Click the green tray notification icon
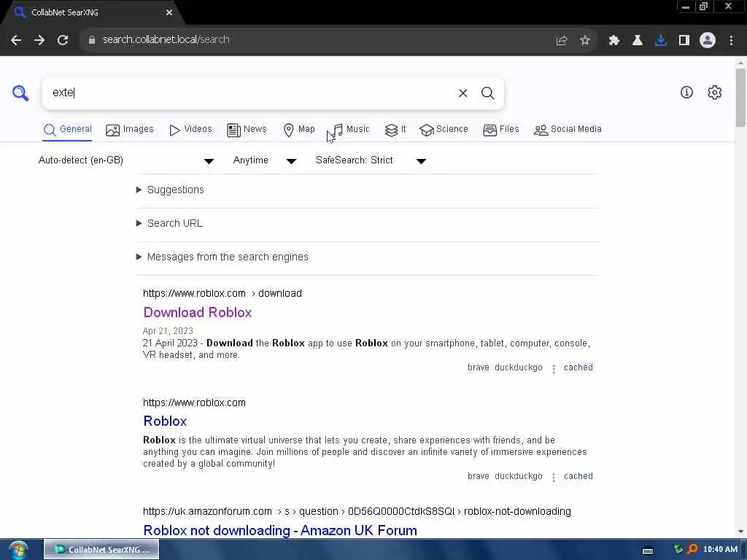The height and width of the screenshot is (560, 747). coord(678,549)
